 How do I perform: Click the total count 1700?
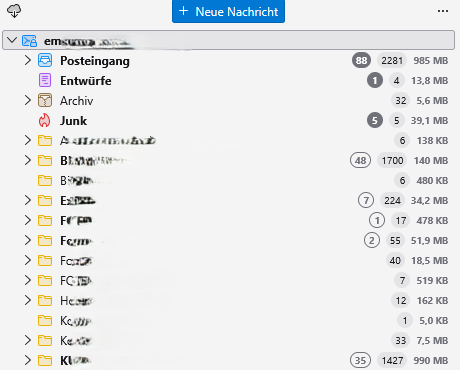(392, 160)
